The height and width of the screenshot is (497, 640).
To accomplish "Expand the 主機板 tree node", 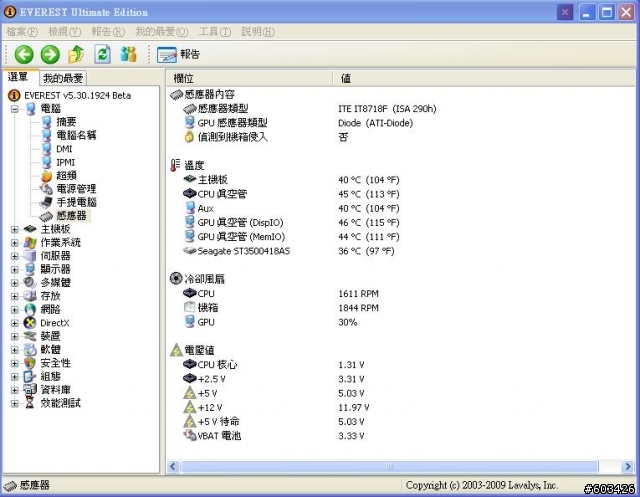I will coord(15,229).
